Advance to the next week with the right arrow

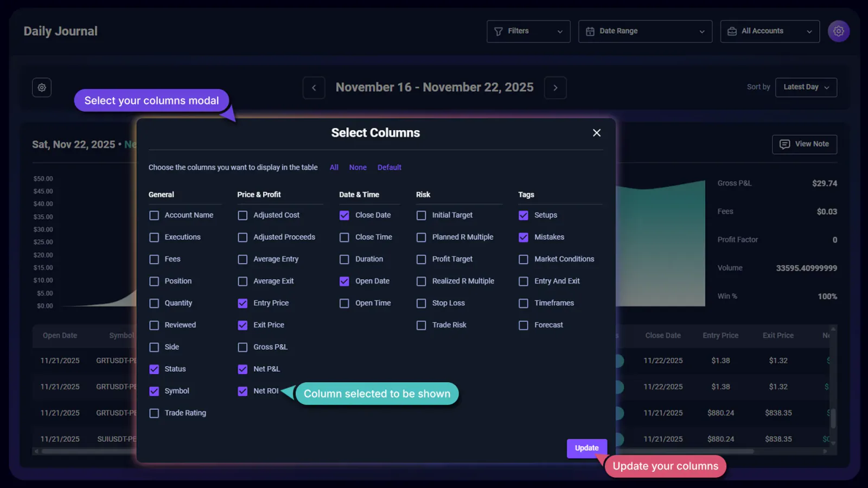[x=555, y=87]
